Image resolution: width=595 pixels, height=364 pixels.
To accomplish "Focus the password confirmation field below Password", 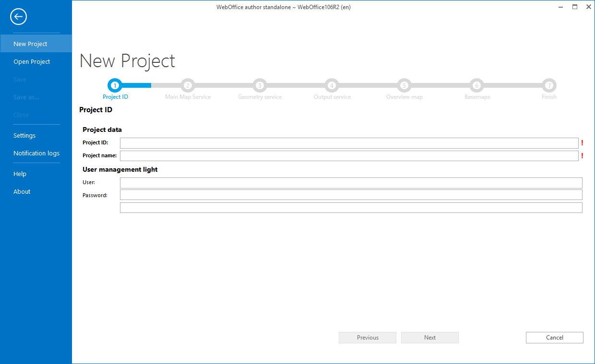I will tap(351, 207).
